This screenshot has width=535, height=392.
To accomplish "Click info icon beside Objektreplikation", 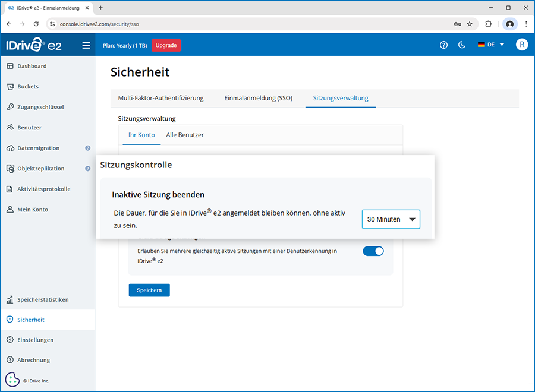I will point(88,169).
